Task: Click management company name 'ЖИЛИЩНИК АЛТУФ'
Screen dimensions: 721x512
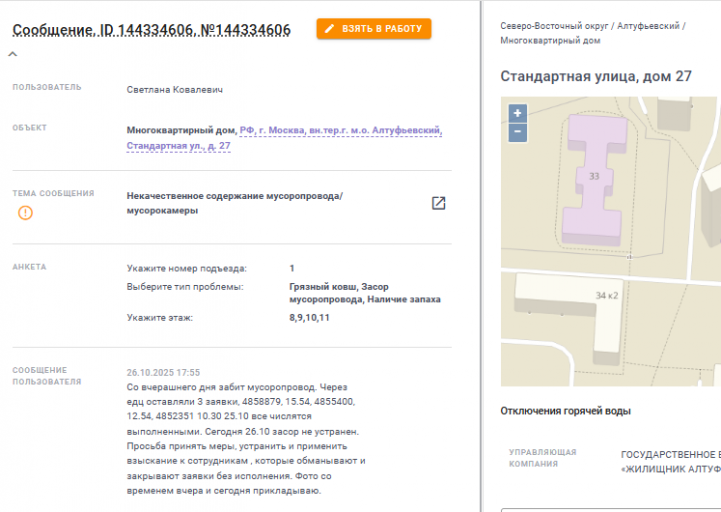Action: (x=671, y=469)
